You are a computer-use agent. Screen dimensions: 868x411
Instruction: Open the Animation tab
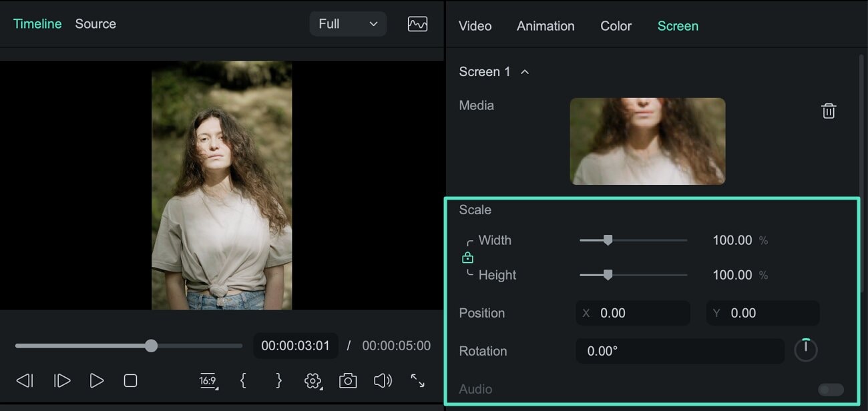[546, 26]
